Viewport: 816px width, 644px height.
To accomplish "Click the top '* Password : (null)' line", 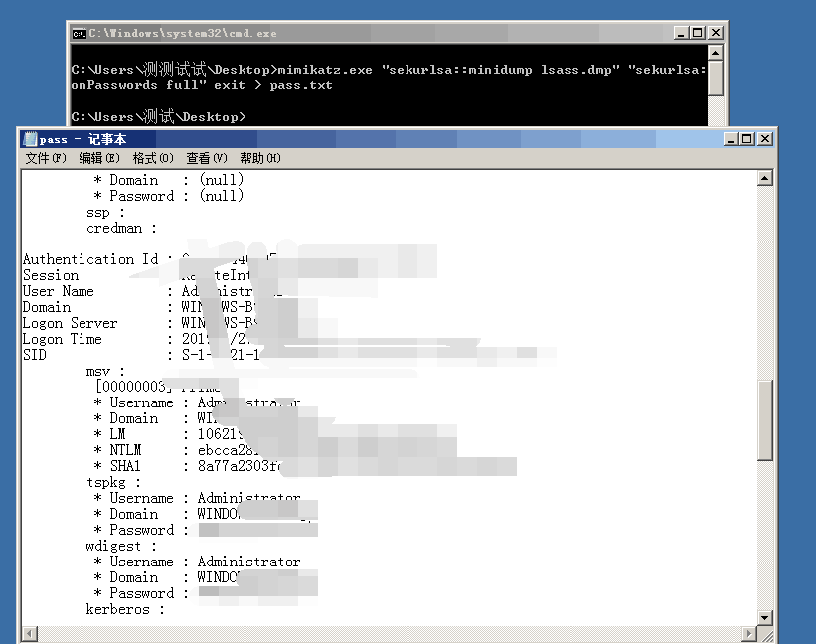I will coord(169,196).
